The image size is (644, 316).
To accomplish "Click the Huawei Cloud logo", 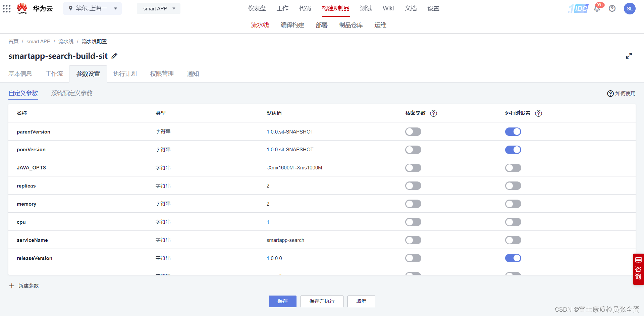I will (35, 8).
